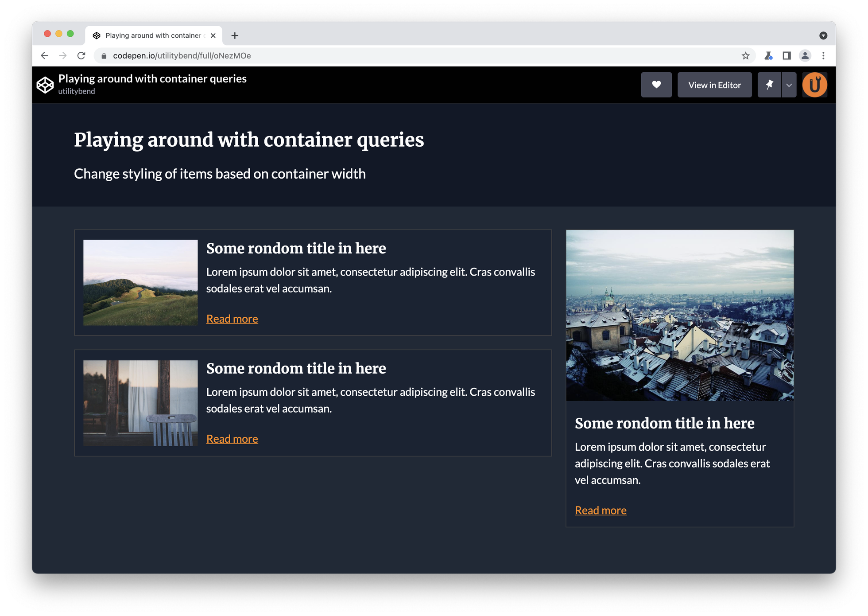Open a new tab with plus button
Screen dimensions: 868x616
click(235, 35)
